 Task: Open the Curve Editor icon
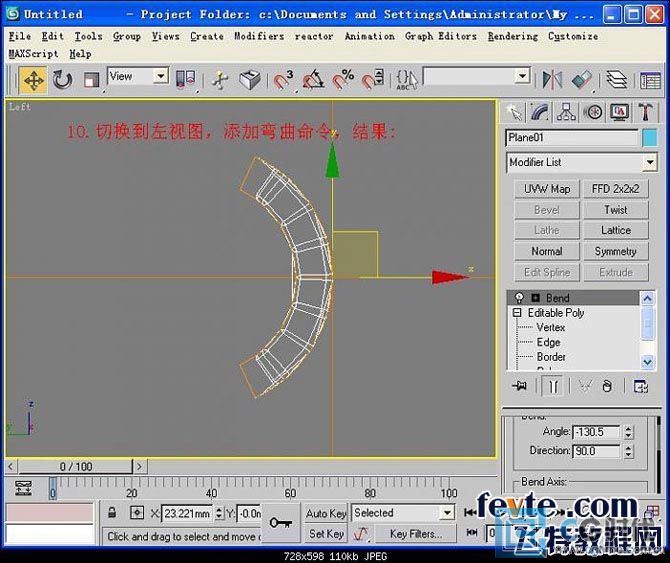(650, 80)
